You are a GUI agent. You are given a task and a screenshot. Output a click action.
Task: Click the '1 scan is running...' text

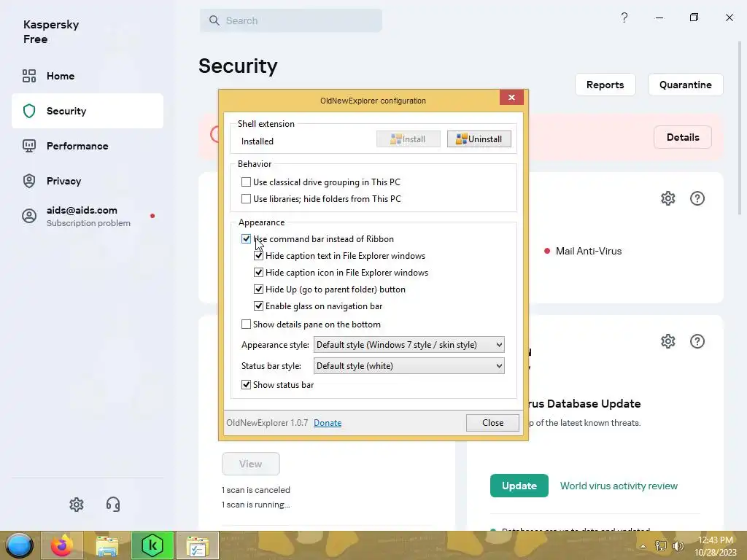point(256,505)
